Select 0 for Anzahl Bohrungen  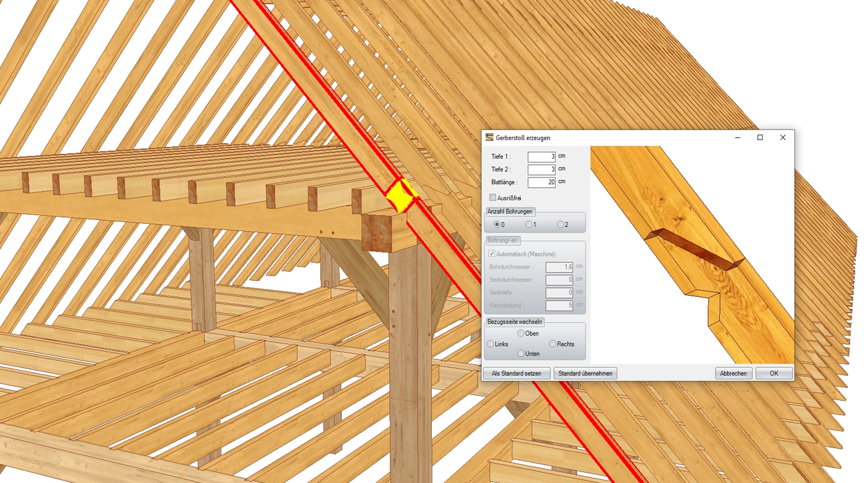(x=497, y=224)
